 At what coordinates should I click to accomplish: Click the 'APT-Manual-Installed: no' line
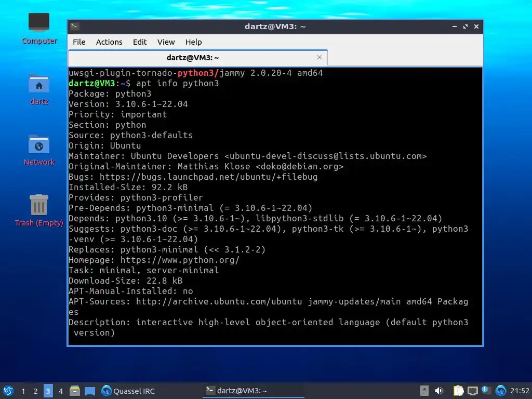130,291
